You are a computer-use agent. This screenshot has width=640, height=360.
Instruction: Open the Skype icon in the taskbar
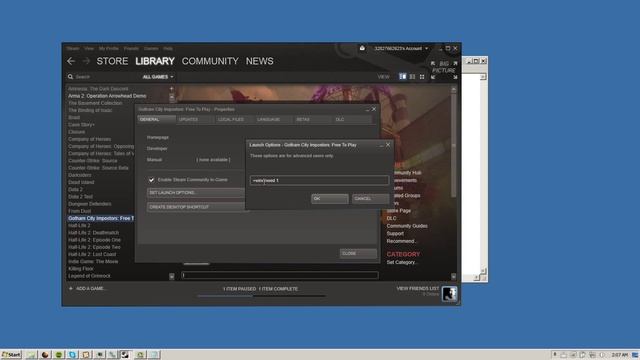click(72, 355)
